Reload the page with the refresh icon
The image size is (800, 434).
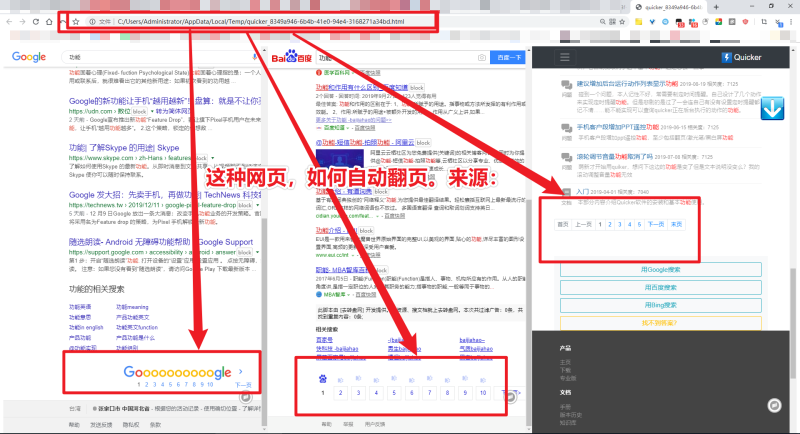[36, 22]
